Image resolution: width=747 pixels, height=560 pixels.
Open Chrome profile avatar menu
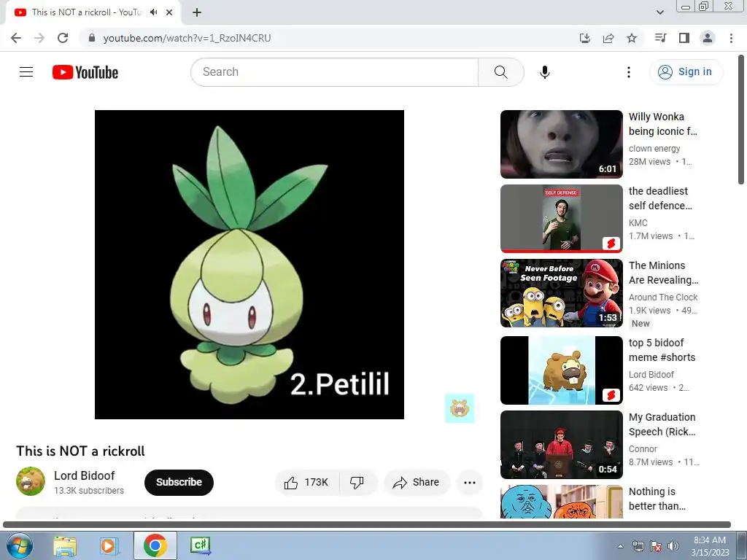point(708,38)
